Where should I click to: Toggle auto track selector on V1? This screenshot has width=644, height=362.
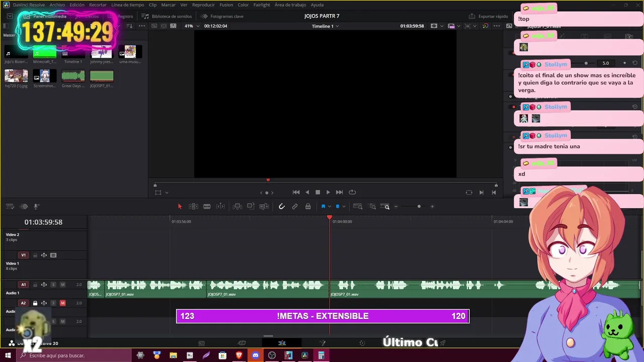pyautogui.click(x=44, y=255)
